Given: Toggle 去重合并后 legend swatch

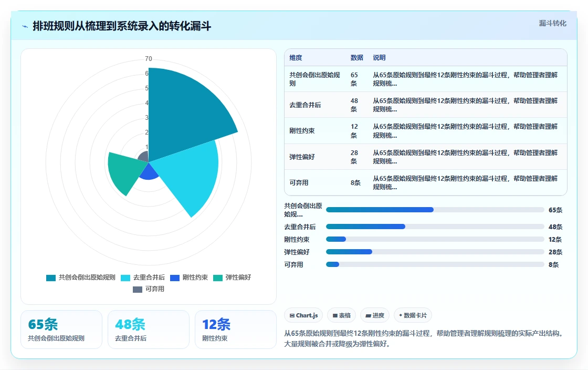Looking at the screenshot, I should point(125,277).
